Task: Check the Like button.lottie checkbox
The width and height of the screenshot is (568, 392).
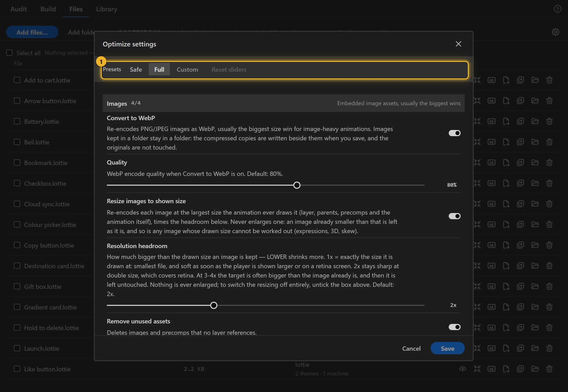Action: point(17,369)
